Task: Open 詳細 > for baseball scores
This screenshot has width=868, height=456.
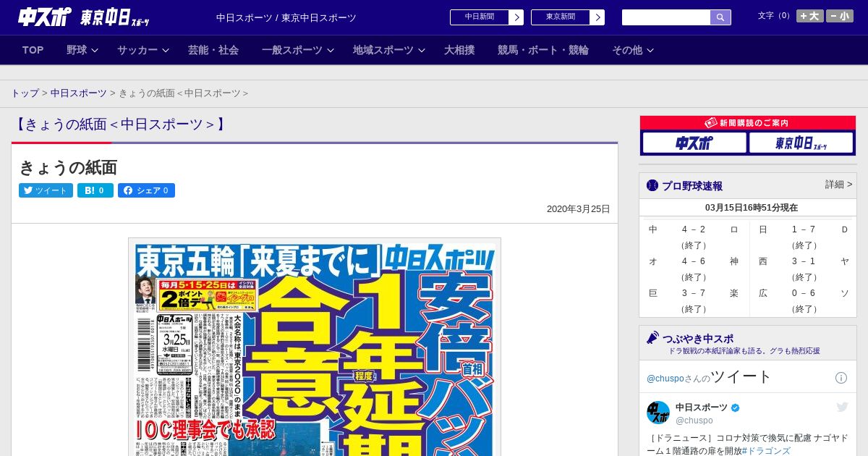Action: tap(838, 185)
